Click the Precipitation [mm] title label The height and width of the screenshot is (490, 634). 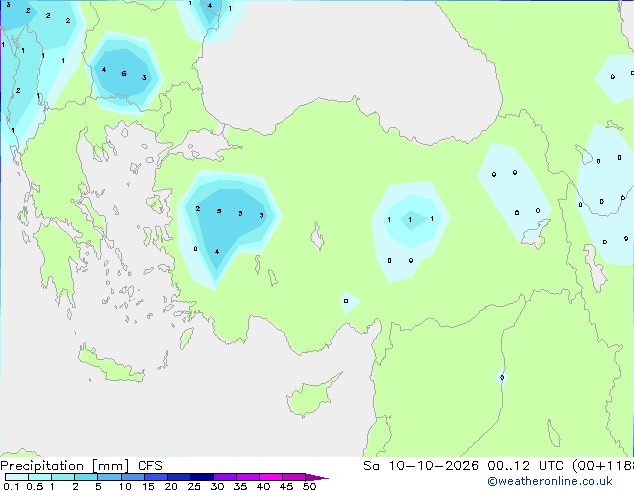[x=65, y=466]
